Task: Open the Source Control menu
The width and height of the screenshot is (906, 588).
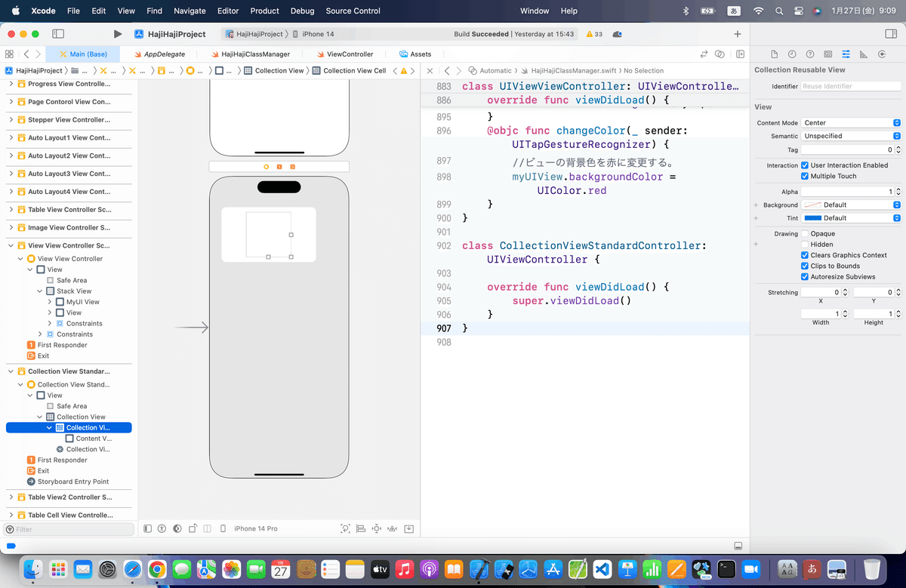Action: click(x=353, y=11)
